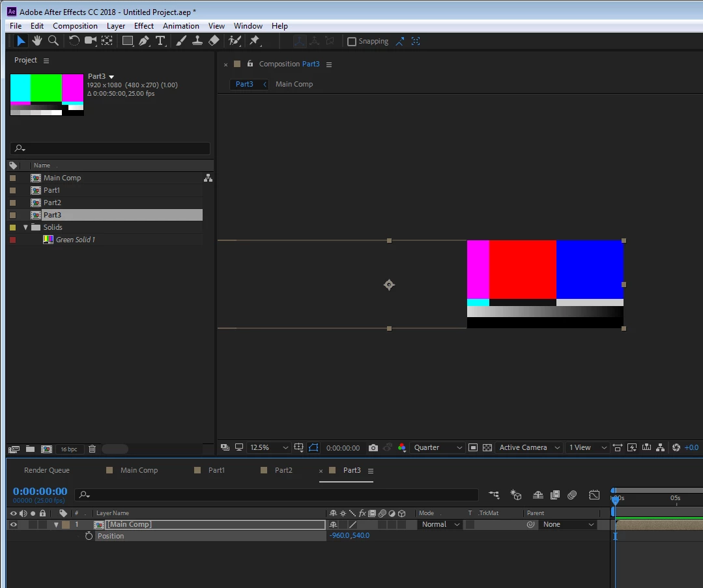Open the Graph Editor in timeline
703x588 pixels.
[594, 496]
